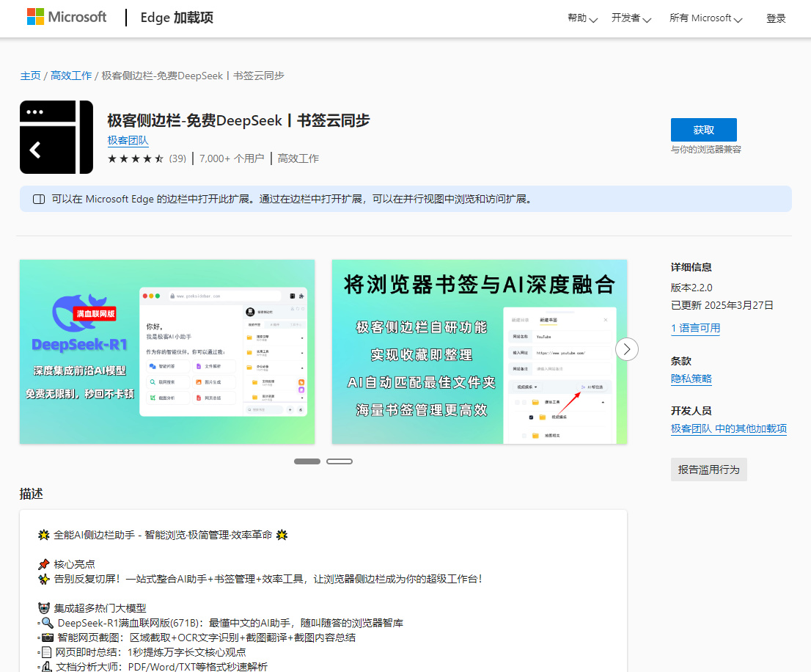Viewport: 811px width, 672px height.
Task: Select the second carousel page indicator
Action: (340, 461)
